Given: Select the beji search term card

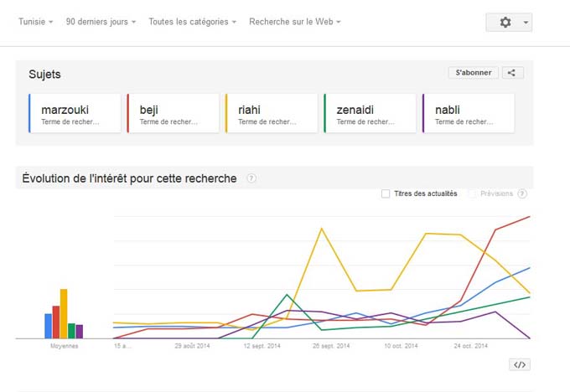Looking at the screenshot, I should [173, 113].
